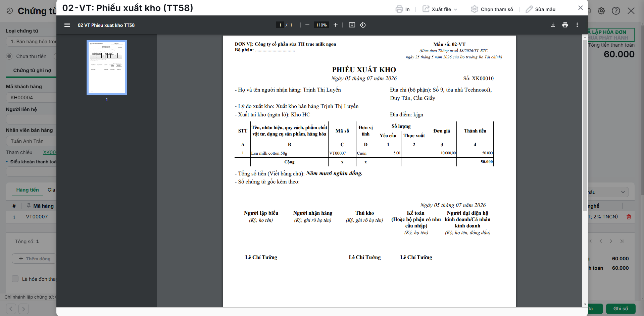The height and width of the screenshot is (316, 644).
Task: Click the PDF page number field
Action: tap(280, 25)
